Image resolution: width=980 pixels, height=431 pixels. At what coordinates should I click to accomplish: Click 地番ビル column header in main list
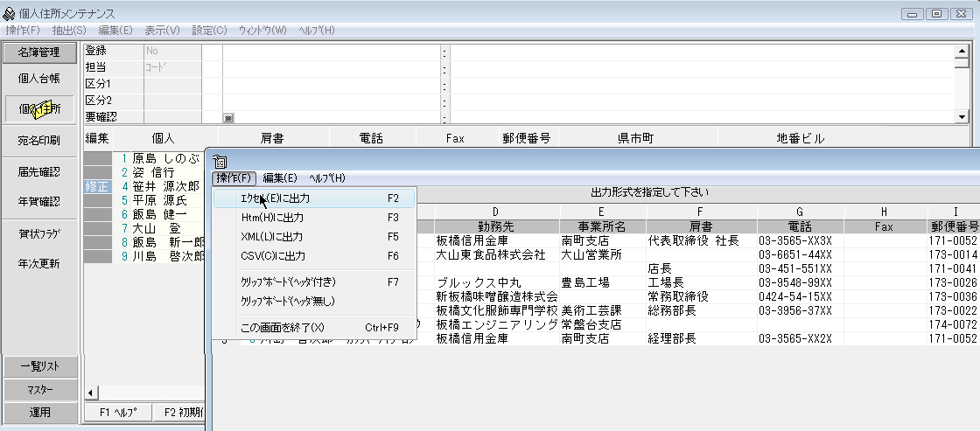(x=800, y=139)
